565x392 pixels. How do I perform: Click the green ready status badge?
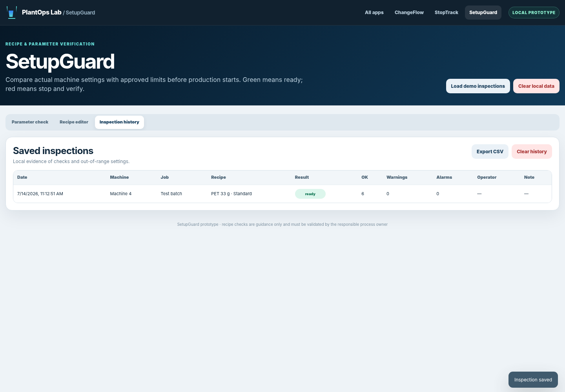click(x=310, y=194)
